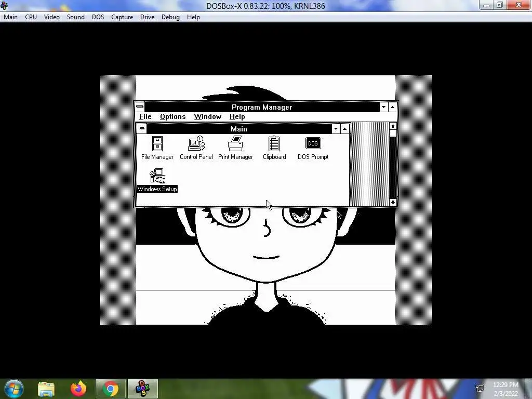Click DOSBox-X title bar app icon
The height and width of the screenshot is (399, 532).
[x=4, y=5]
